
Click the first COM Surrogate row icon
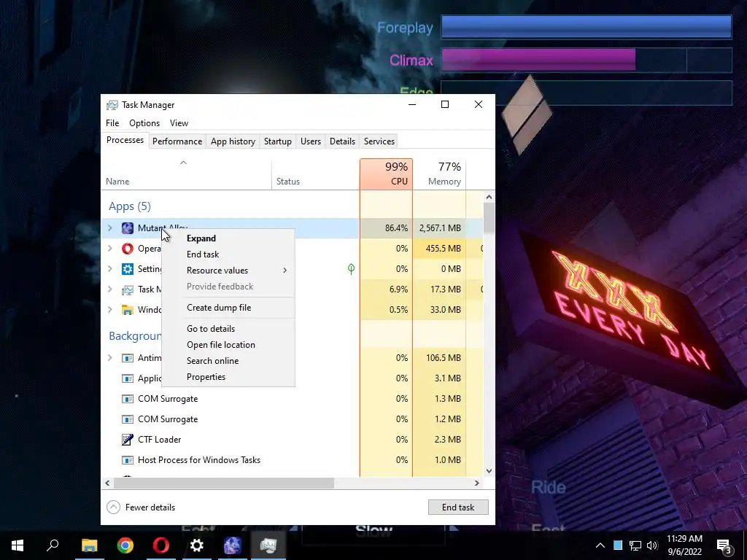[x=127, y=399]
